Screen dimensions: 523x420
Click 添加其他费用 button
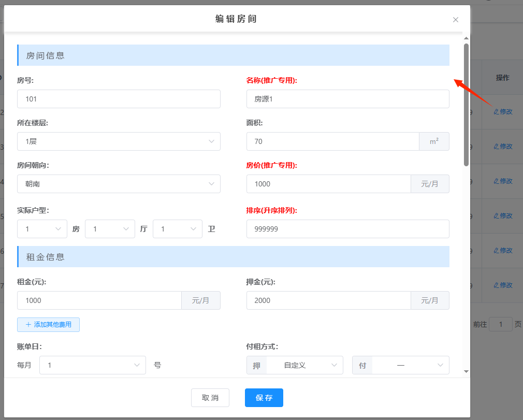point(48,325)
